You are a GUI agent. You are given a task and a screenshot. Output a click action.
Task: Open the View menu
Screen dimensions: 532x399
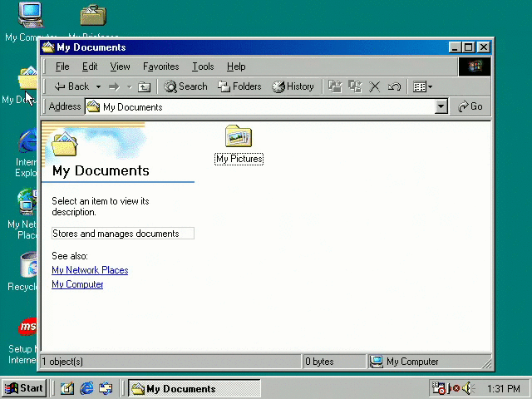pyautogui.click(x=120, y=66)
